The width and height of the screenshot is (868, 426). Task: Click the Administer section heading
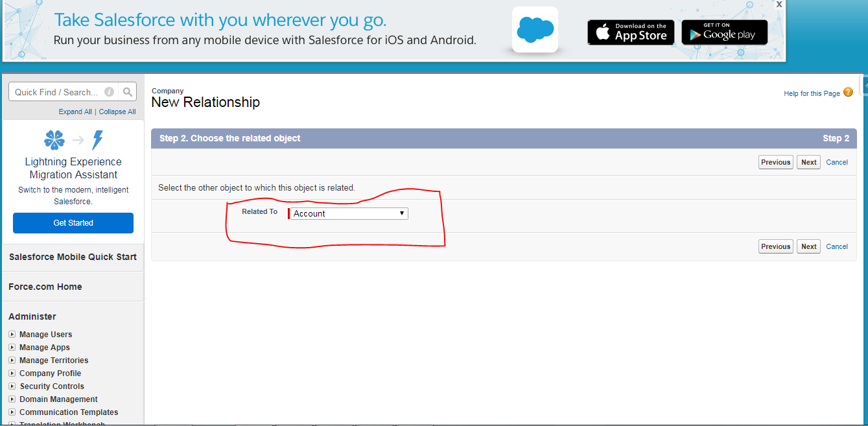[32, 316]
